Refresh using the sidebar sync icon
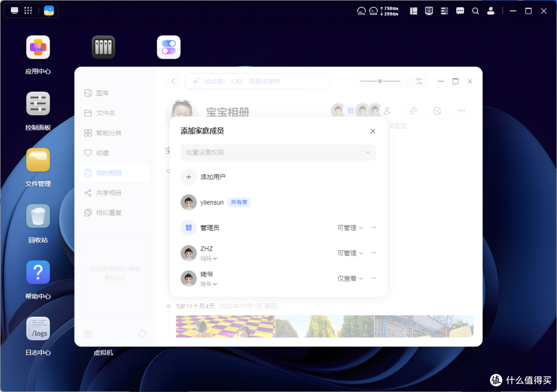 click(142, 334)
